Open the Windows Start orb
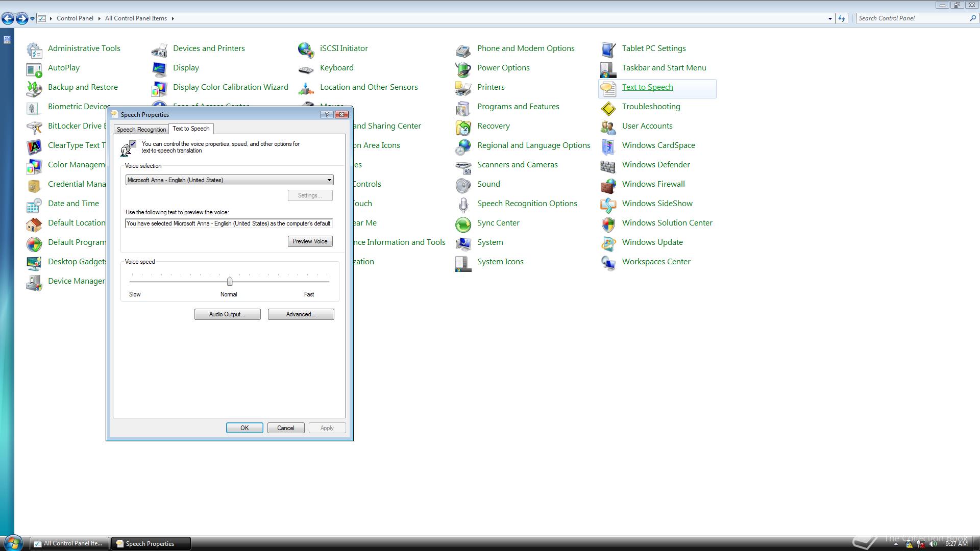The width and height of the screenshot is (980, 551). pos(13,543)
